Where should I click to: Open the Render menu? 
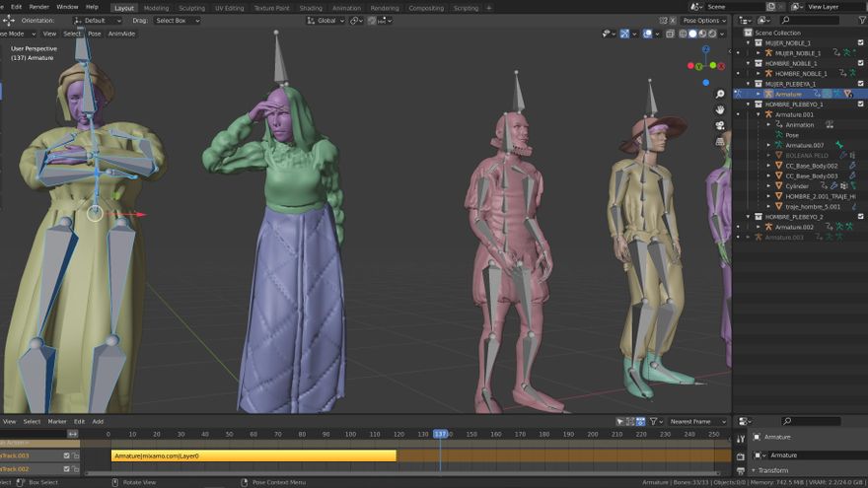pos(38,7)
